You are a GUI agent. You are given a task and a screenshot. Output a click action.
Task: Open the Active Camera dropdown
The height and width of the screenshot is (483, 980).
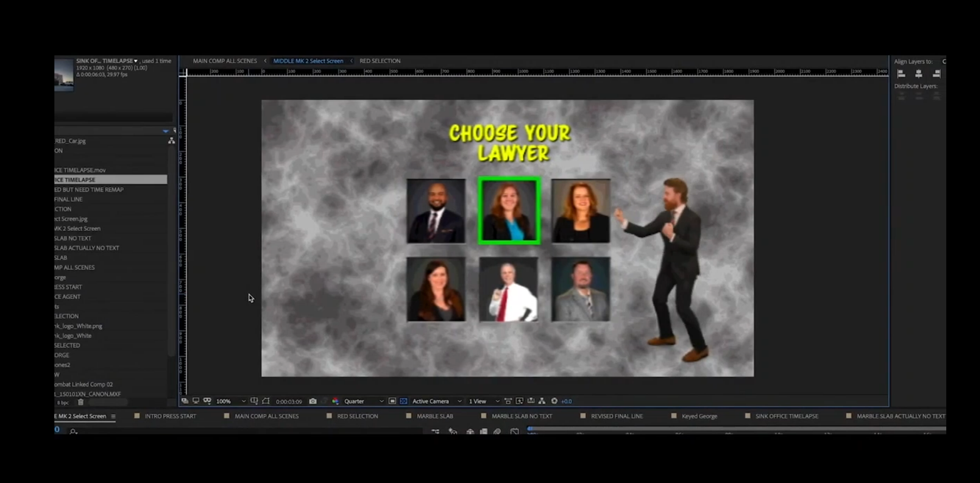tap(437, 402)
